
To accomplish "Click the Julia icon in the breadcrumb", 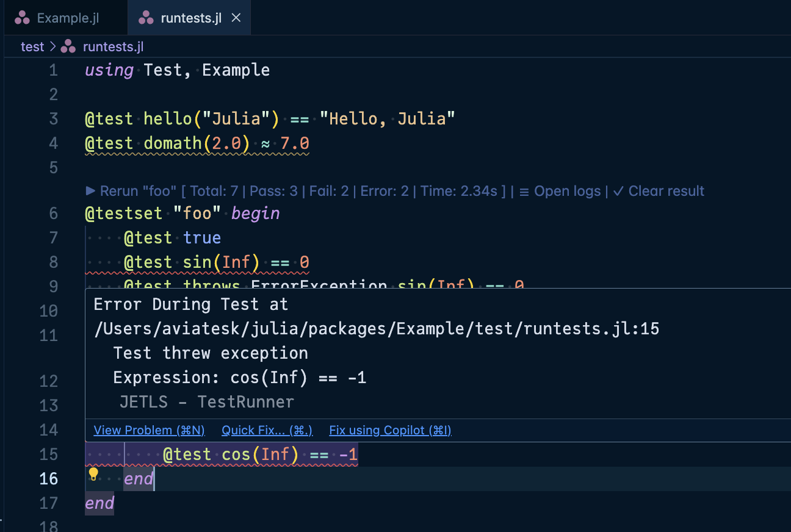I will 68,46.
